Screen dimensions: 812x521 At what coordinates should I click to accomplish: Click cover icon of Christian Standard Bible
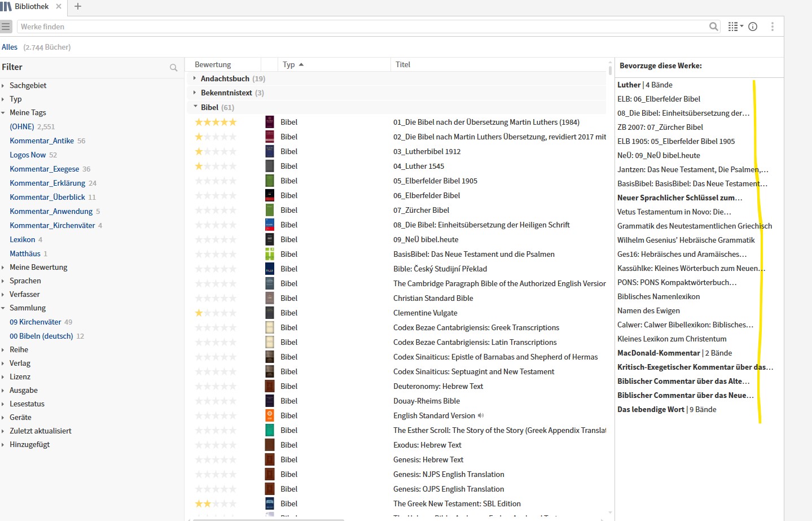[270, 299]
